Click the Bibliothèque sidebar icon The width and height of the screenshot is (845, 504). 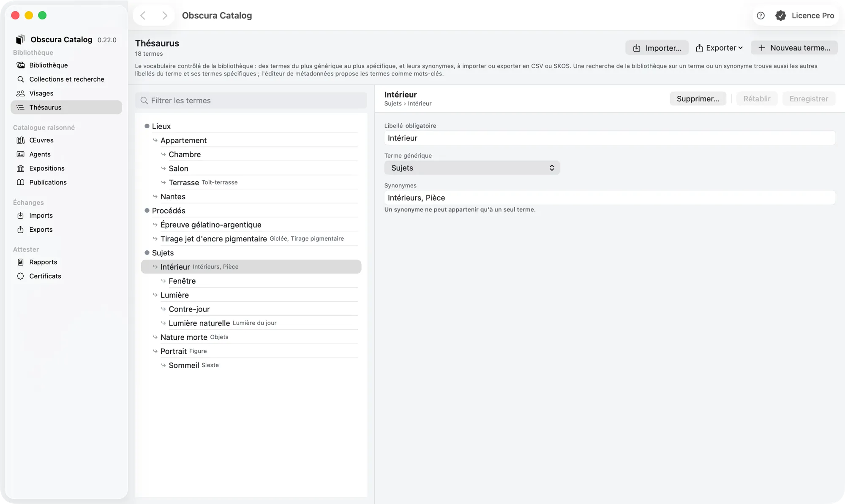point(20,65)
